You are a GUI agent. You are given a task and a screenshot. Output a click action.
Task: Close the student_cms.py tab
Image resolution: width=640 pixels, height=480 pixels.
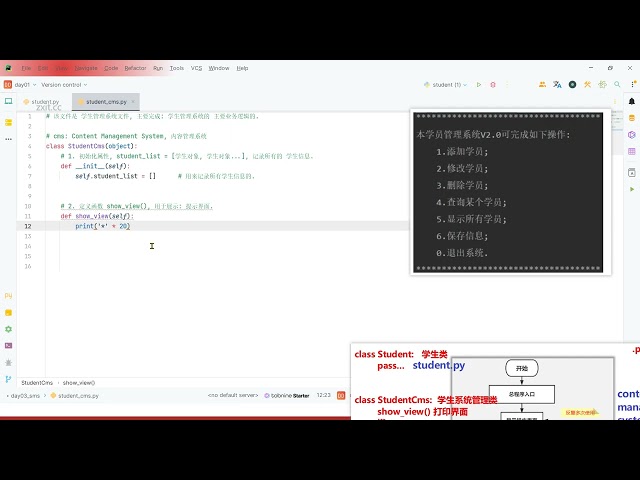point(133,102)
